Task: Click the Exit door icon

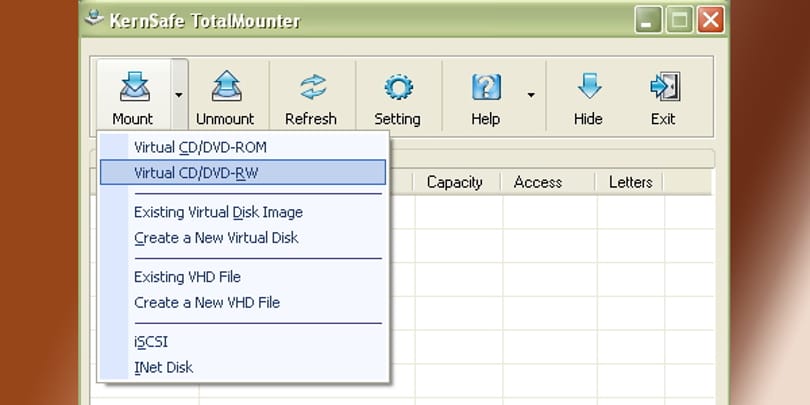Action: [x=665, y=87]
